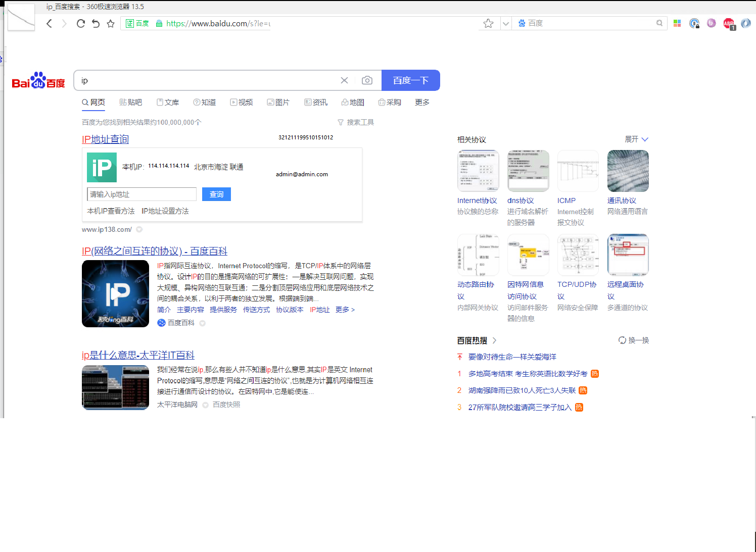Open the 百度快照 cached page link
756x552 pixels.
226,405
